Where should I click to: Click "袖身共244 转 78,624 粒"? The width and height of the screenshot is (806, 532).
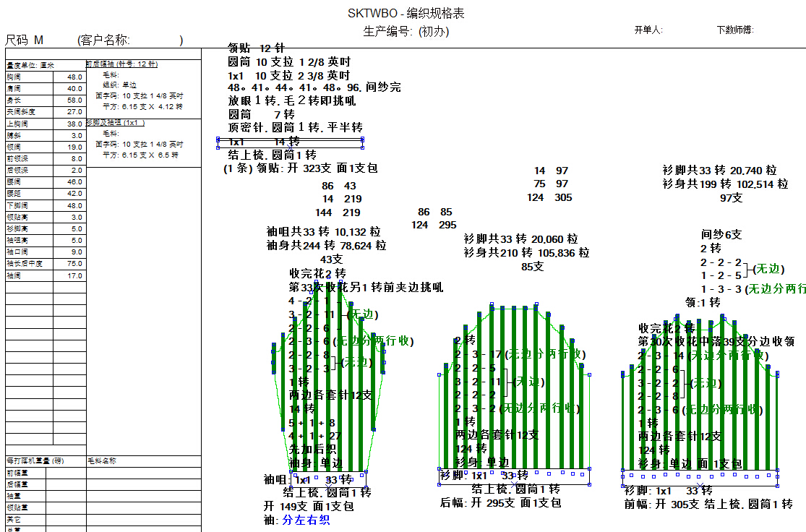[x=327, y=246]
